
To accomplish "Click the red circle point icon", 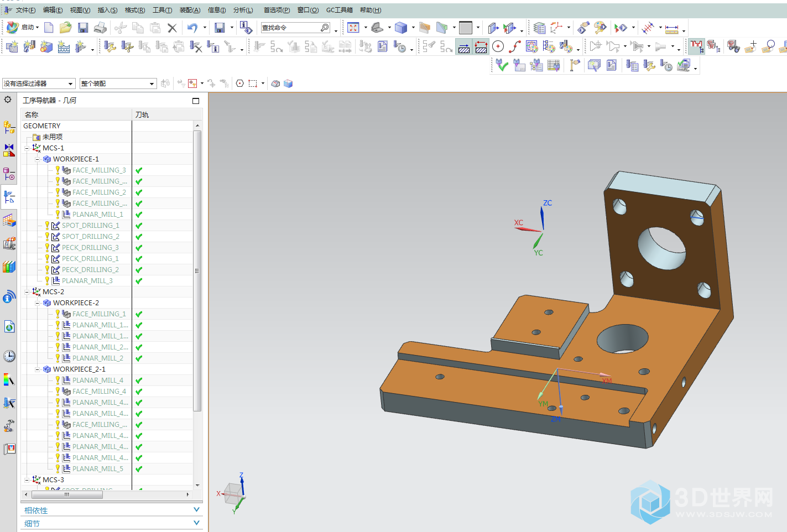I will coord(498,47).
